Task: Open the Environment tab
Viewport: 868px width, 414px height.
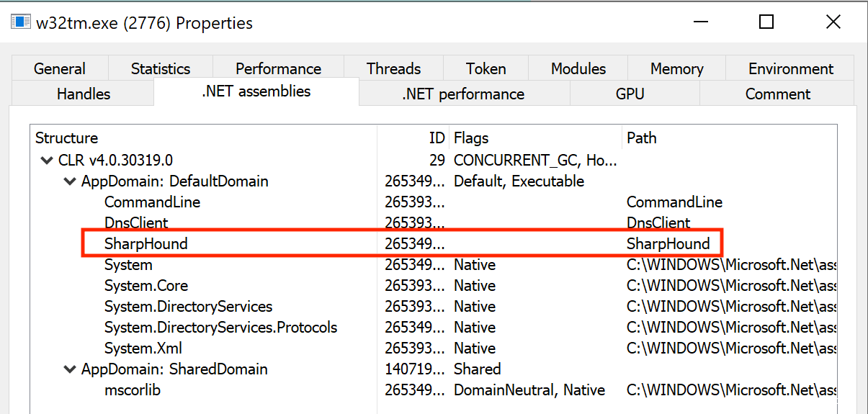Action: [791, 69]
